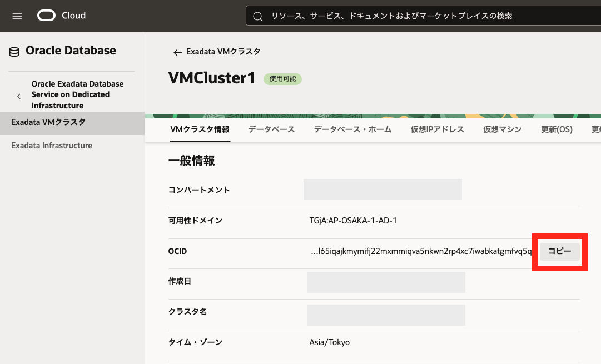Select the 仮想IPアドレス tab
This screenshot has width=601, height=364.
pos(437,129)
